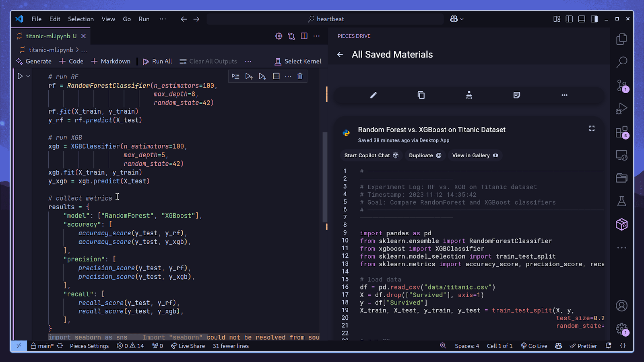Image resolution: width=644 pixels, height=362 pixels.
Task: Open hidden menu items ellipsis in menu bar
Action: pyautogui.click(x=163, y=19)
